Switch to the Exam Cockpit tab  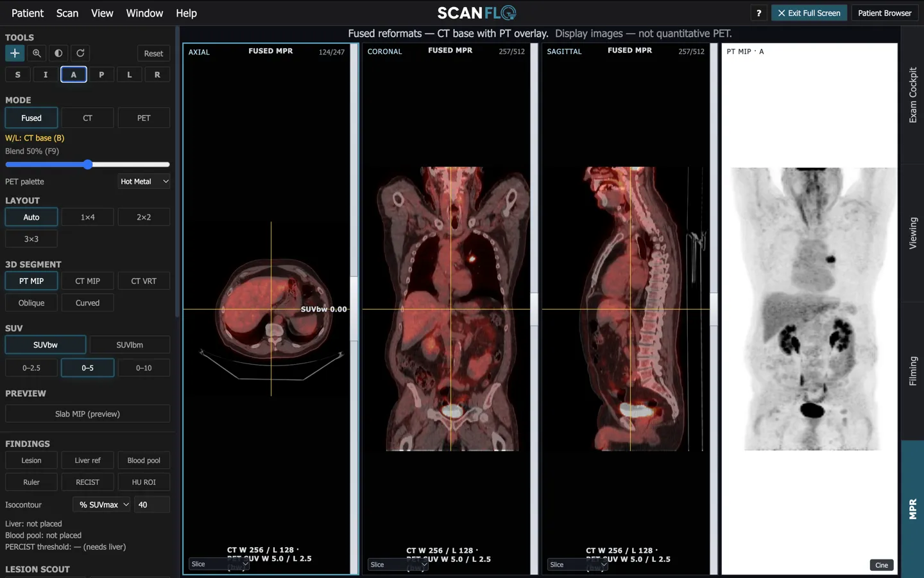(x=912, y=95)
